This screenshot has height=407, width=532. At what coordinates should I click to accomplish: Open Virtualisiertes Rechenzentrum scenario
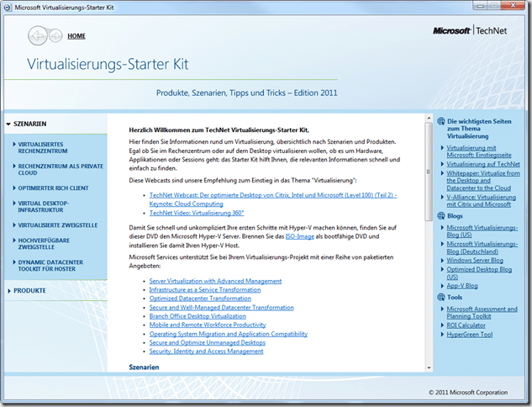click(43, 148)
